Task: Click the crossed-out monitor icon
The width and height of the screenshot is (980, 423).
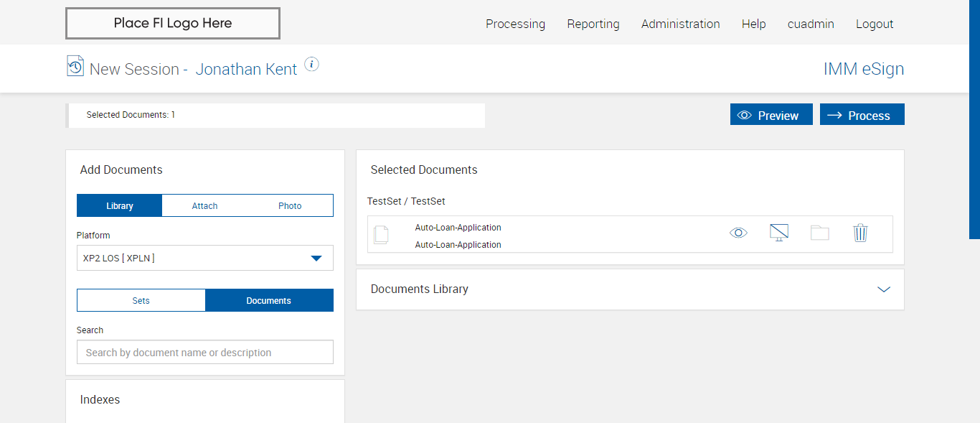Action: point(779,233)
